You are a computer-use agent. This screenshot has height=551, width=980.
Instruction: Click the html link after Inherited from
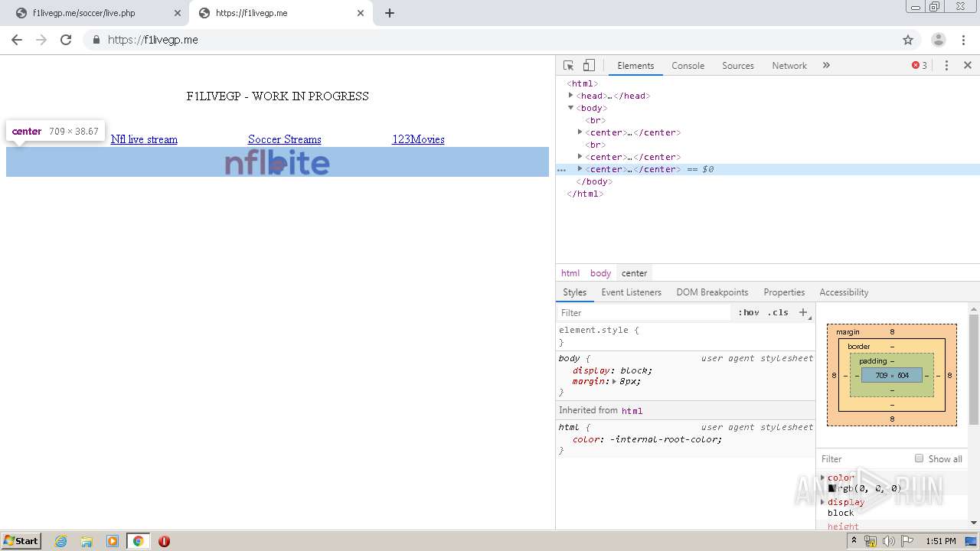[x=632, y=411]
